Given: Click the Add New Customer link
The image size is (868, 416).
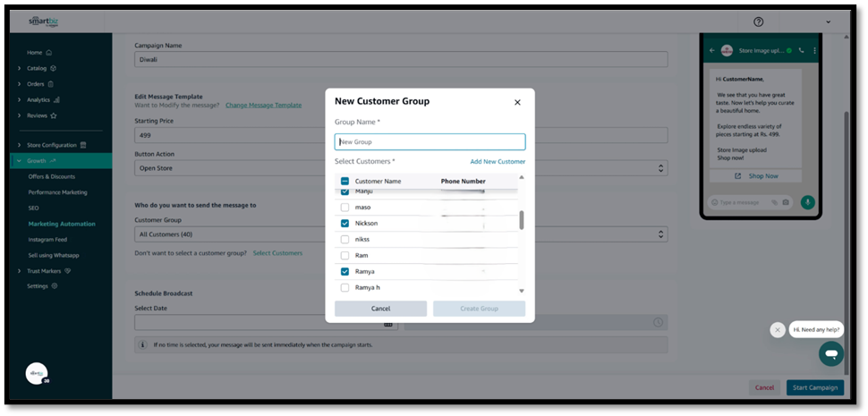Looking at the screenshot, I should (498, 162).
